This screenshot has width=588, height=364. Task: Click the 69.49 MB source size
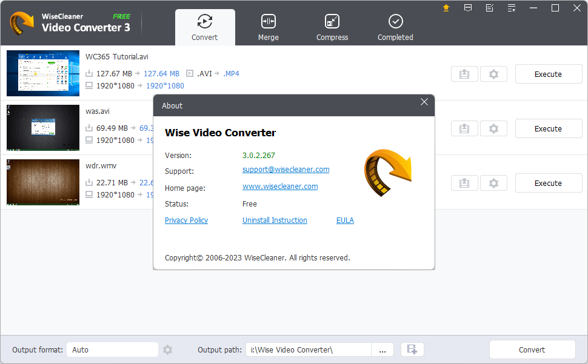pyautogui.click(x=112, y=128)
